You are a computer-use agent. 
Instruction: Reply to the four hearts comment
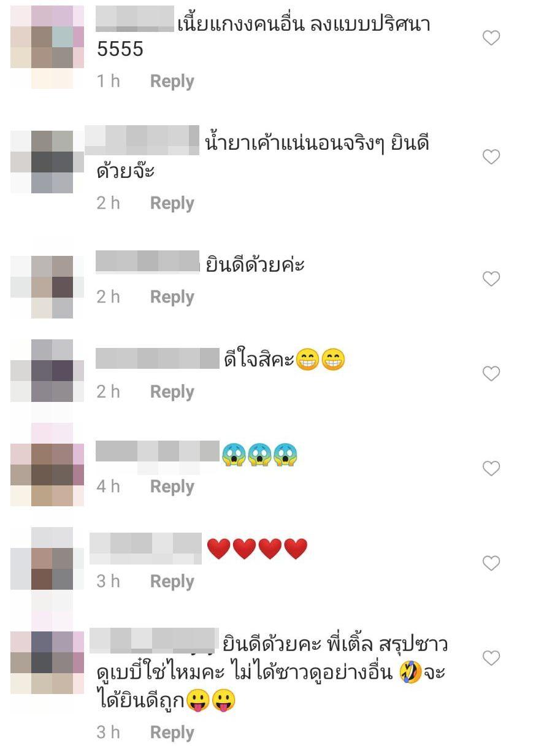coord(172,581)
